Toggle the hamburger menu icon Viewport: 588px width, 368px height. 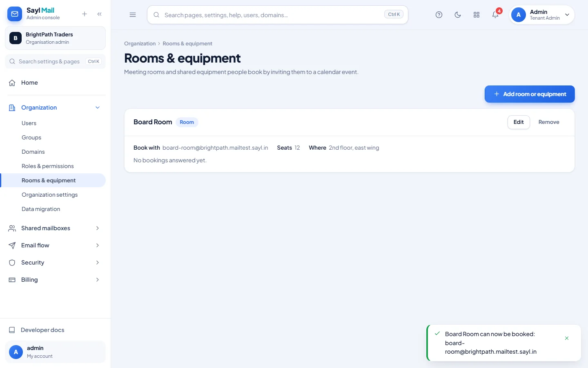(133, 15)
